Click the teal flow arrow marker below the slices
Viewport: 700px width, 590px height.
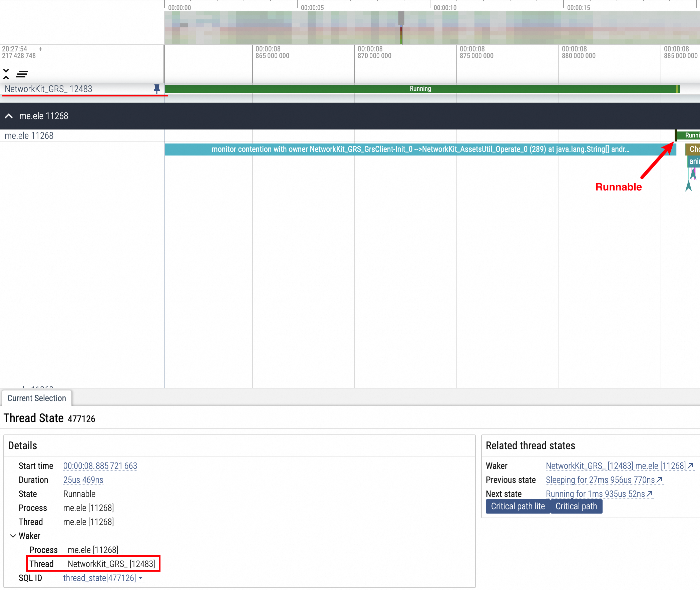point(688,186)
